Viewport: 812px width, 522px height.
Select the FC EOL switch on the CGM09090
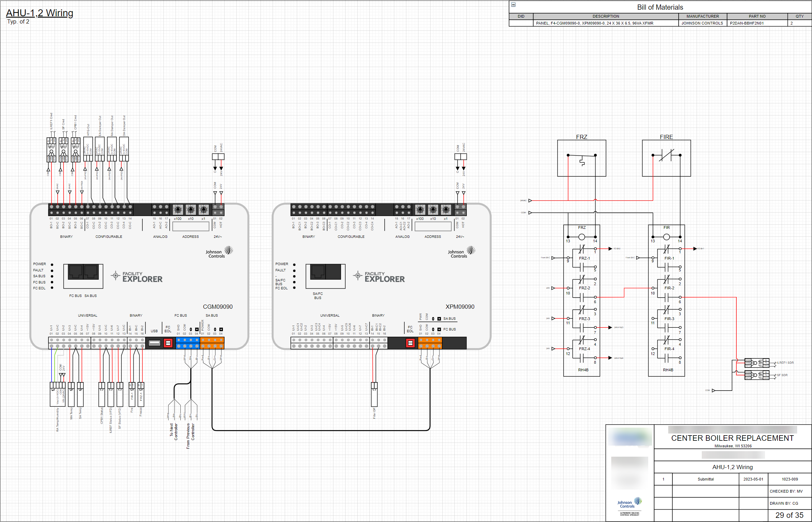pos(168,343)
